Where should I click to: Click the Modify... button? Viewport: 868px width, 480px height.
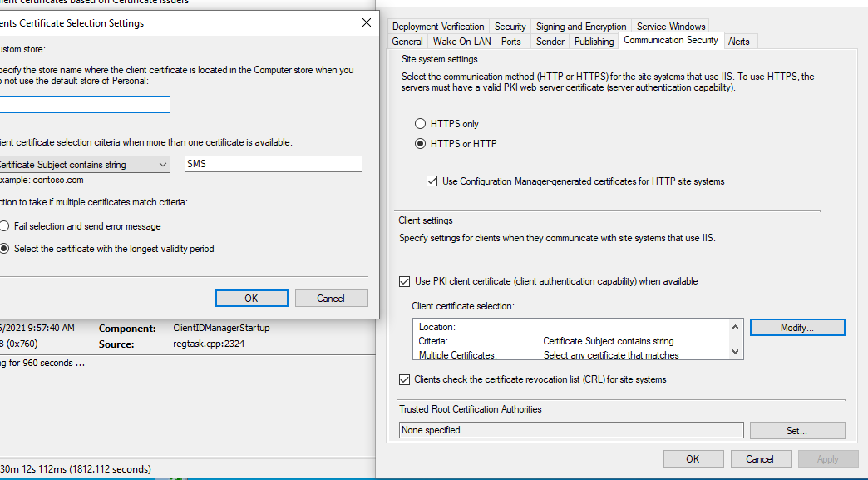click(796, 328)
